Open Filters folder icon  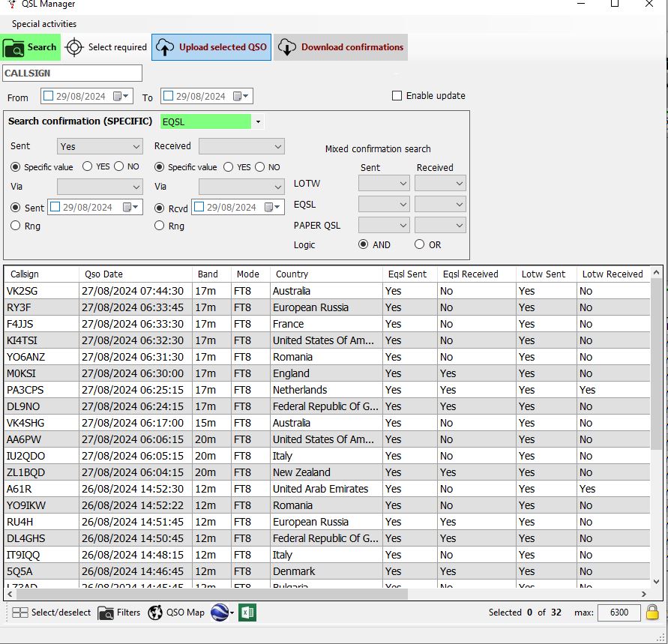pyautogui.click(x=106, y=613)
